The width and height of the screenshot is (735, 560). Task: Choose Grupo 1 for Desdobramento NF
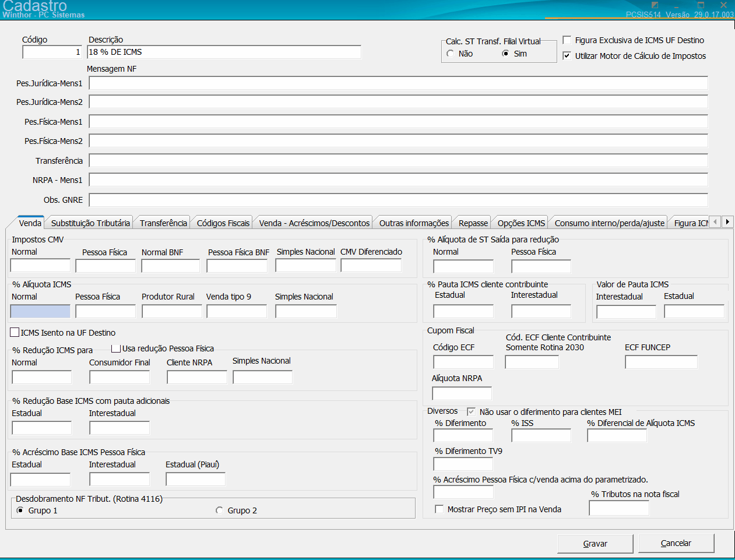click(21, 510)
